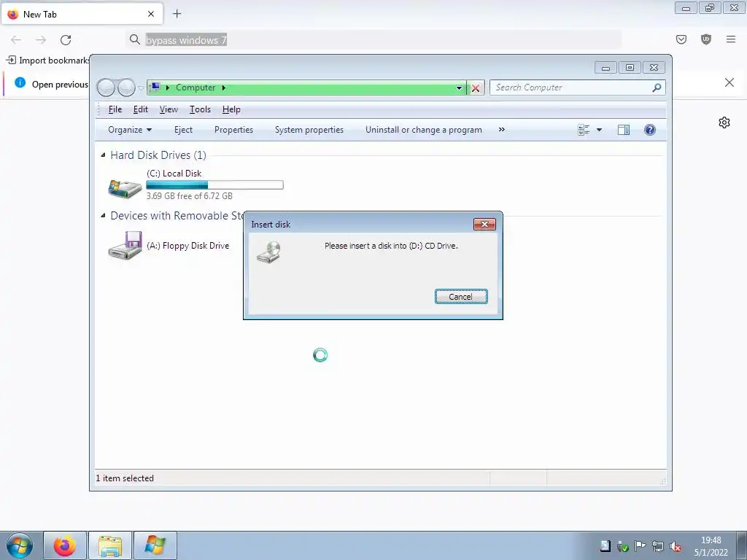Click the 3.69 GB free of 6.72 GB text
This screenshot has width=747, height=560.
[189, 195]
